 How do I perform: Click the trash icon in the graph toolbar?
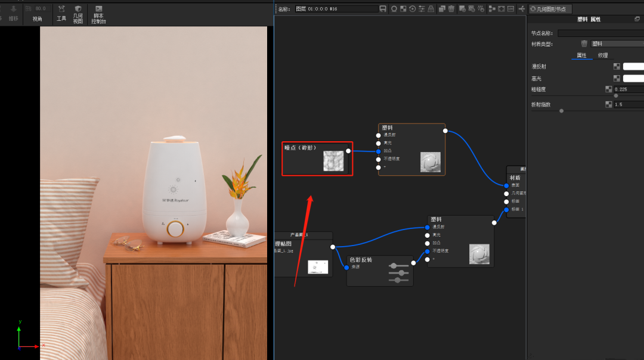[451, 9]
